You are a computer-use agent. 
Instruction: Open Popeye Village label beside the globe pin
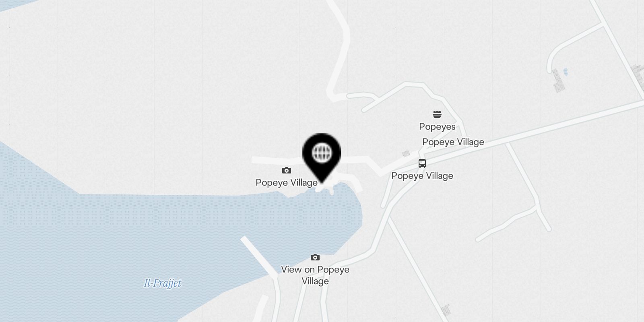287,183
